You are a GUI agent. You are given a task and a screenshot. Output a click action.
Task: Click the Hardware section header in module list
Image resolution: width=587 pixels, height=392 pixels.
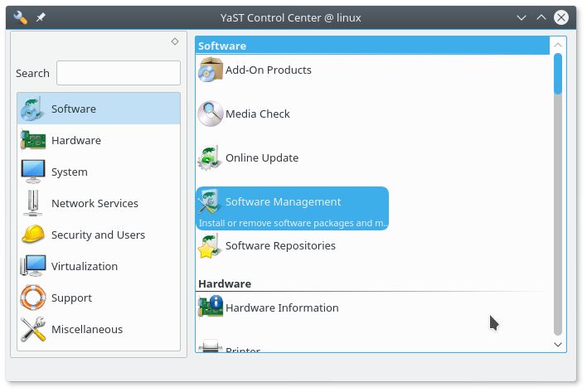click(225, 283)
